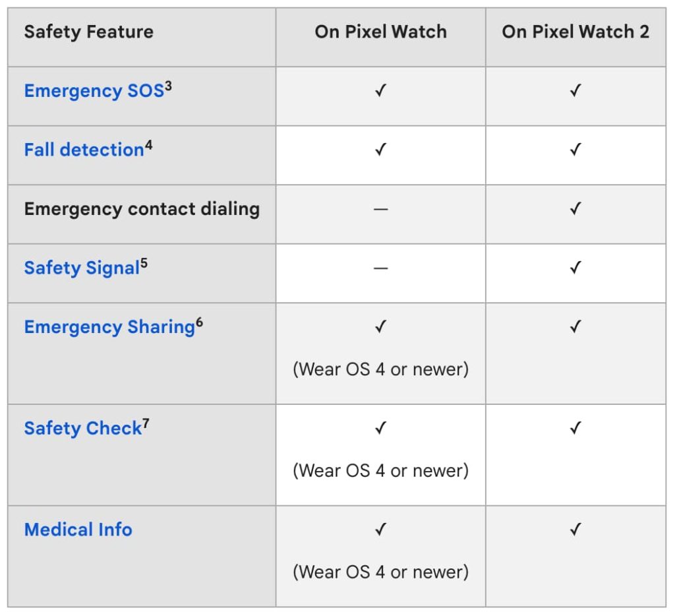675x616 pixels.
Task: Click the Safety Signal link
Action: point(82,268)
